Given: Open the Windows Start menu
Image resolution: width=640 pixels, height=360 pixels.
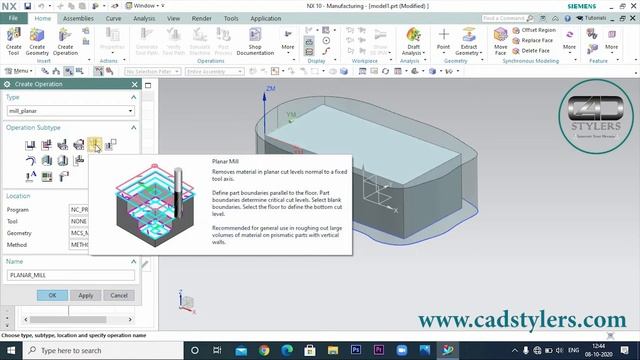Looking at the screenshot, I should [x=11, y=351].
